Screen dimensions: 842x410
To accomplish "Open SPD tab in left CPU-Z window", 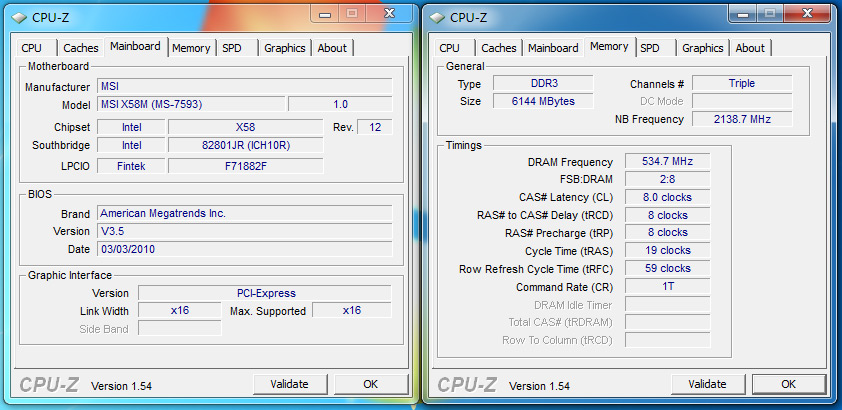I will tap(236, 48).
